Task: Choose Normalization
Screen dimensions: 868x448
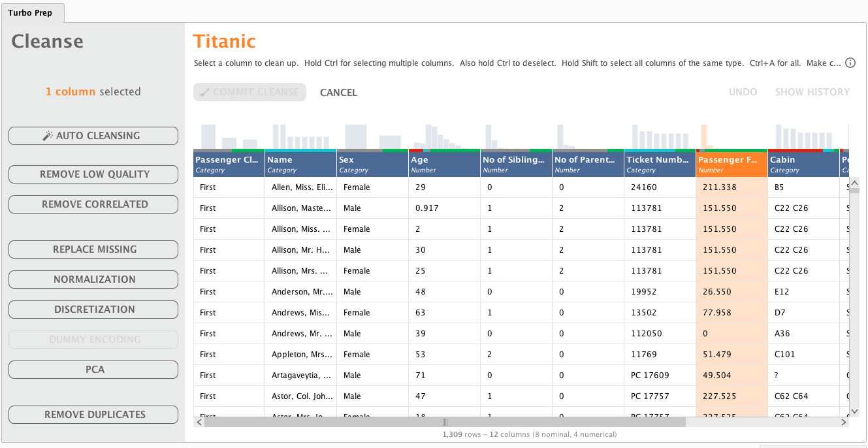Action: tap(93, 280)
